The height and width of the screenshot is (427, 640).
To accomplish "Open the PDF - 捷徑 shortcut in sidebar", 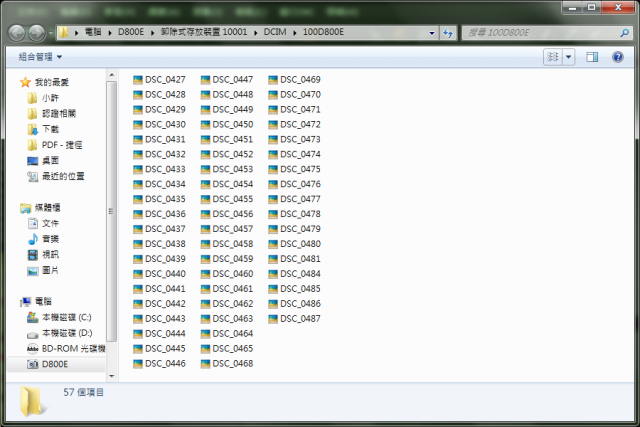I will tap(55, 145).
